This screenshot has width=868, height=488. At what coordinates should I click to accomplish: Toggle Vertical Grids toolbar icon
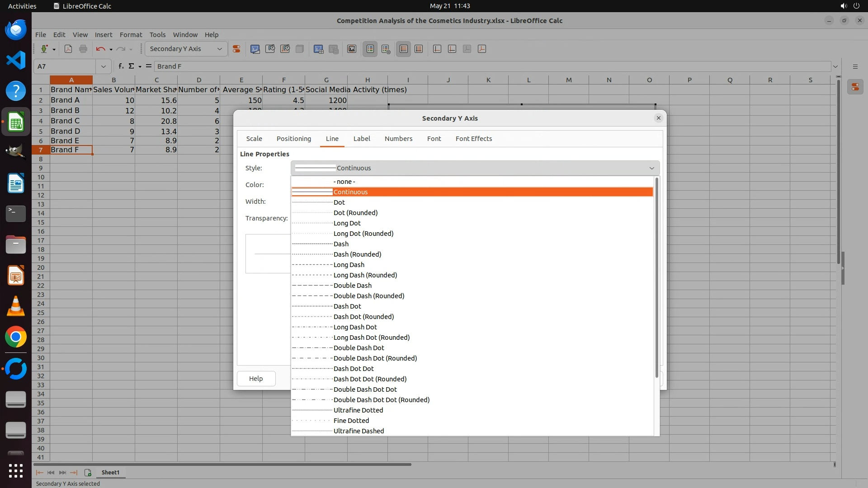coord(419,49)
